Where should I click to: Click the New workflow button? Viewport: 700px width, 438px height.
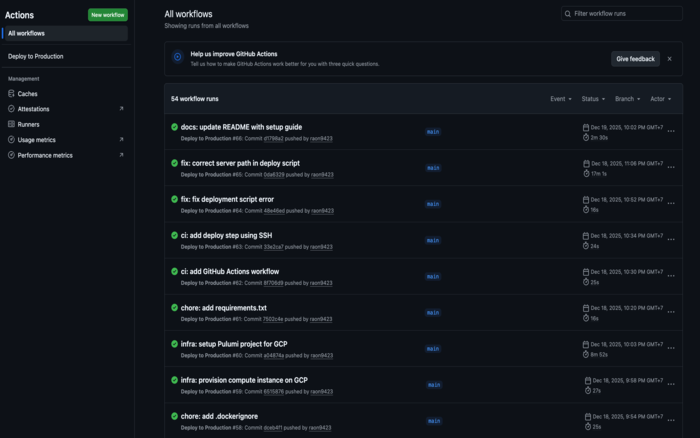coord(108,15)
